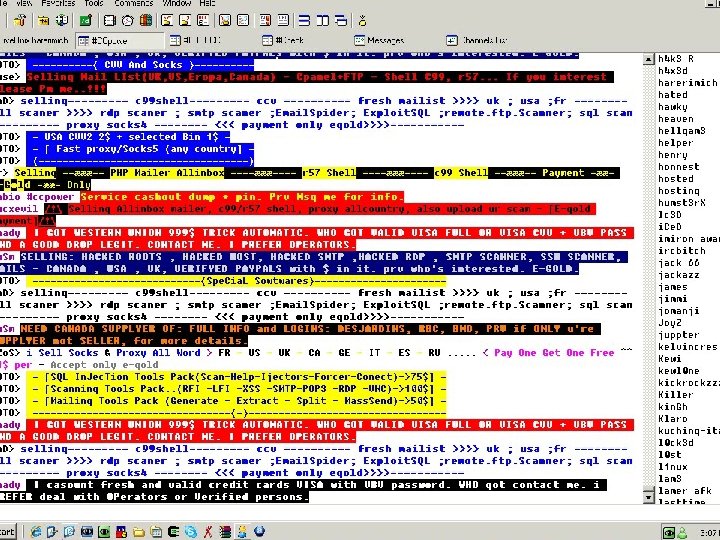Select nick 'jimmi' in nick list
The height and width of the screenshot is (540, 720).
[673, 299]
